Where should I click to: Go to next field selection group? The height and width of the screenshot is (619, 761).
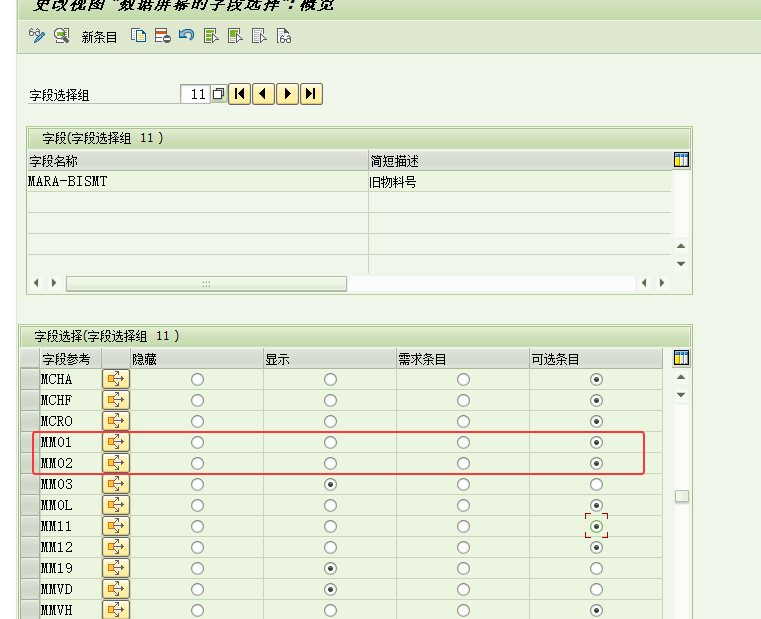coord(288,94)
